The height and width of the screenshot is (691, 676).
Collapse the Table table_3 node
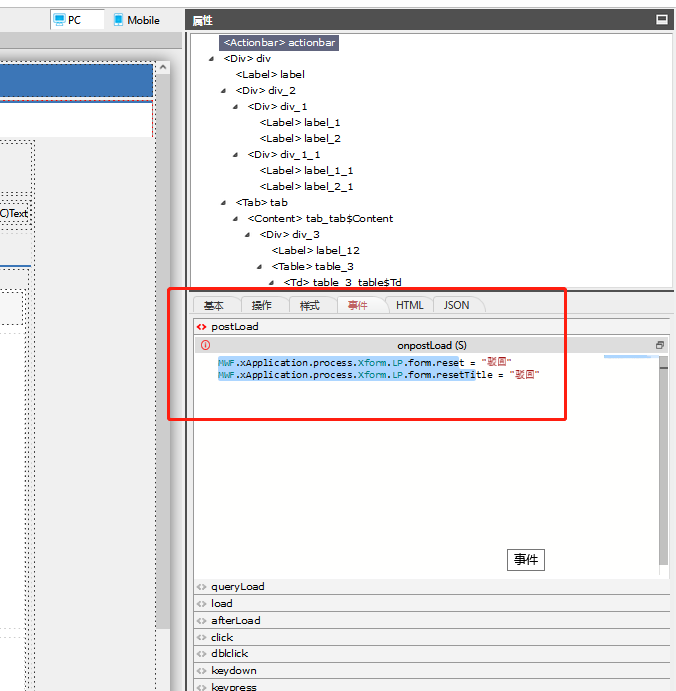tap(260, 267)
